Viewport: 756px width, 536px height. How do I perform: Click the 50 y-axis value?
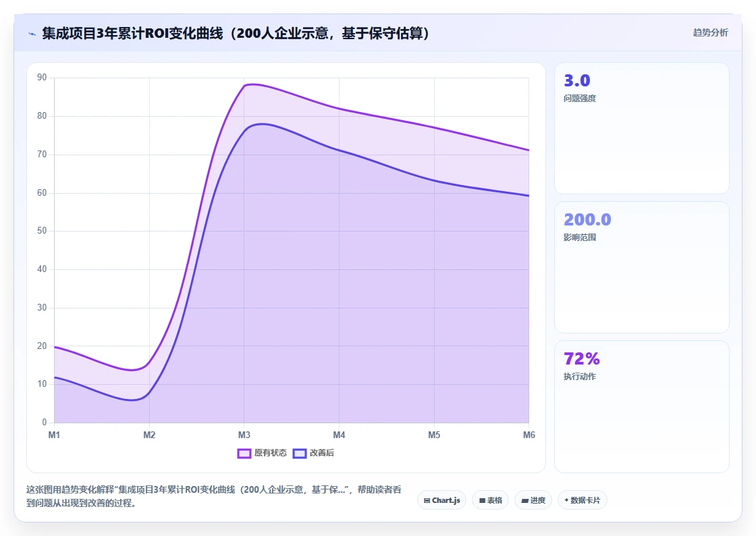point(42,231)
